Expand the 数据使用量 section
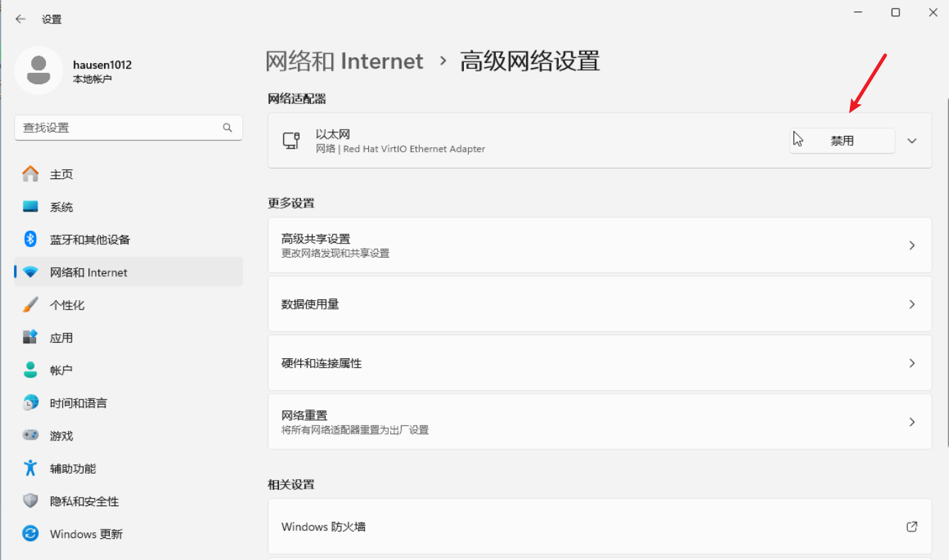This screenshot has height=560, width=949. tap(912, 304)
